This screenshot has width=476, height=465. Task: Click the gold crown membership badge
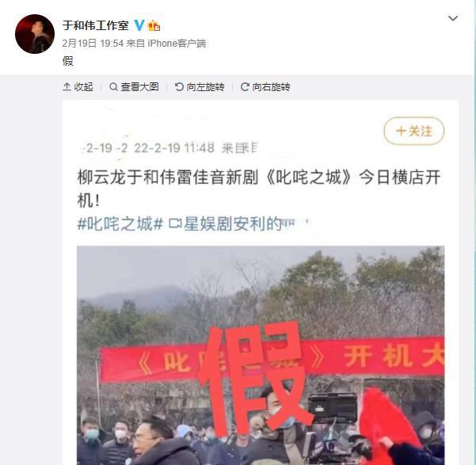[x=154, y=26]
